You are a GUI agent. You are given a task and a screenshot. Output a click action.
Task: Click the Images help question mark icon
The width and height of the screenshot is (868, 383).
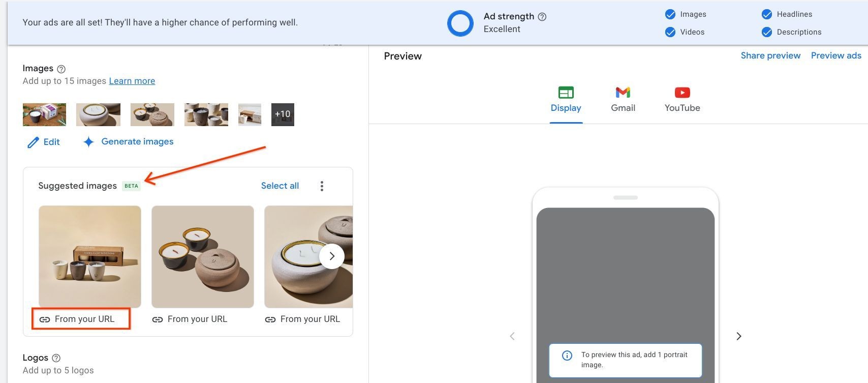[x=61, y=69]
